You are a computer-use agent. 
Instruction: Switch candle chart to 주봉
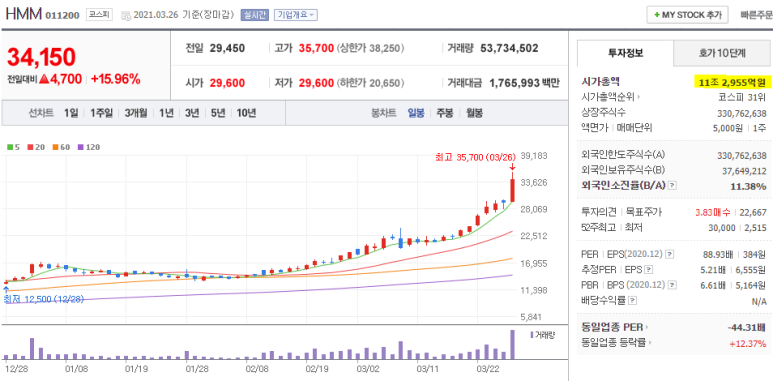[x=445, y=113]
